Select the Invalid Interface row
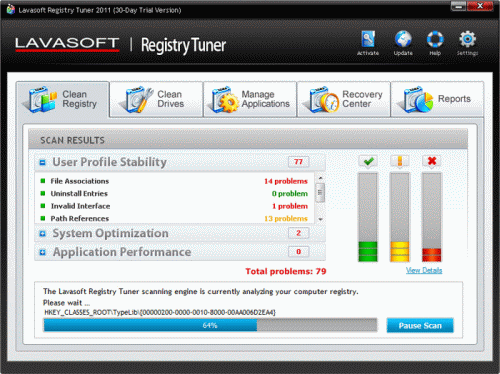This screenshot has height=374, width=500. [x=175, y=206]
